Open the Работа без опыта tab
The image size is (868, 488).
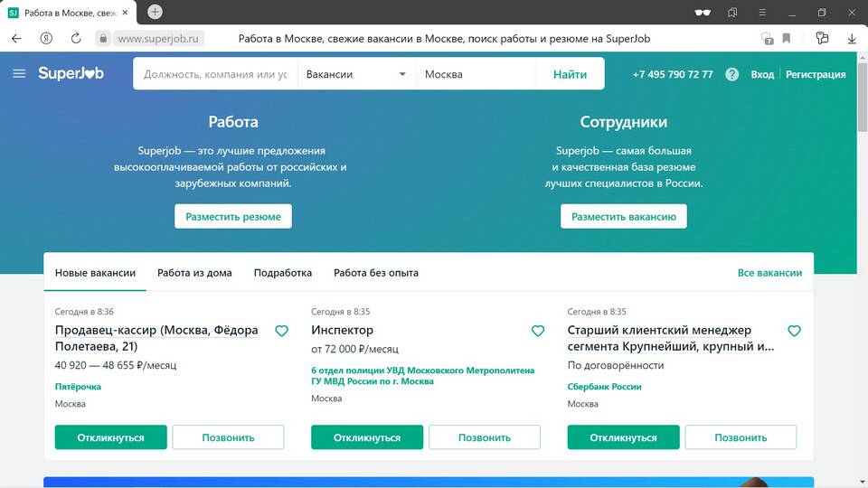[375, 273]
